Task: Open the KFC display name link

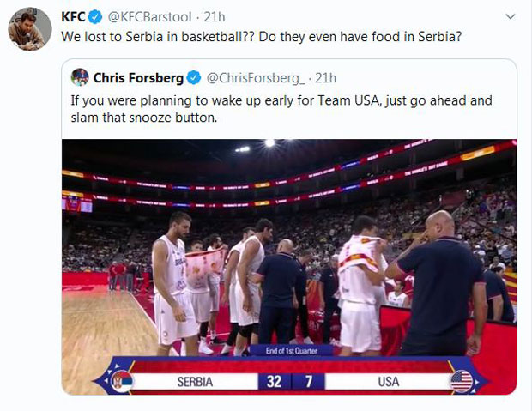Action: click(x=72, y=16)
